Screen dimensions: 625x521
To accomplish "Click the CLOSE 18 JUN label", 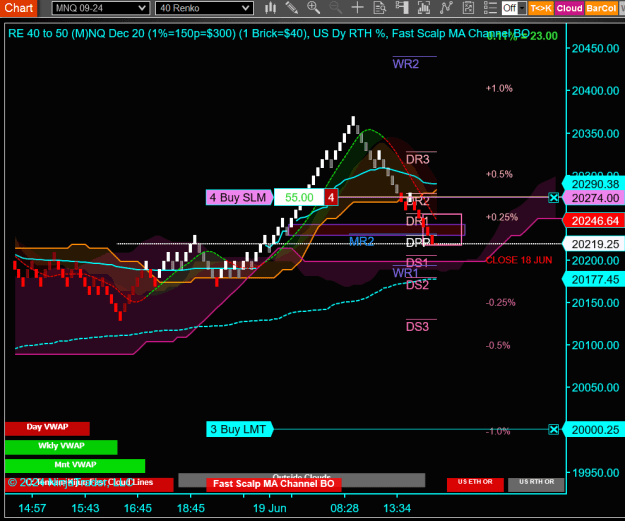I will point(519,260).
